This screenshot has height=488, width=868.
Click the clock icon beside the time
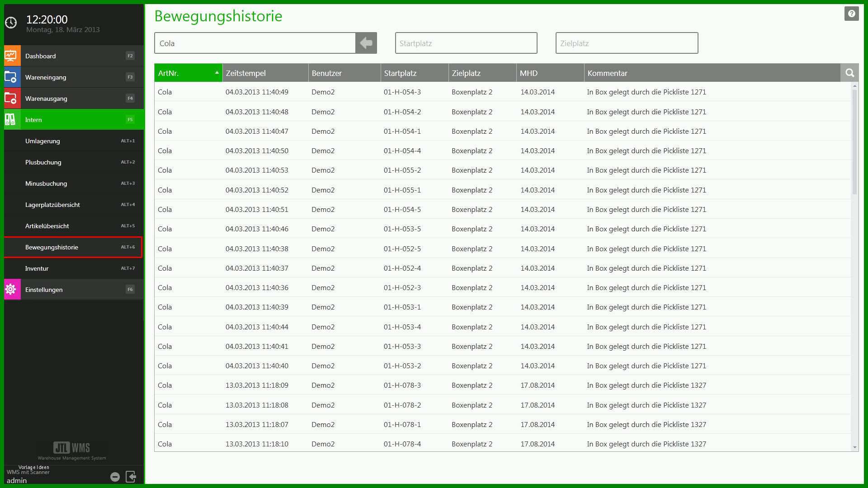[x=11, y=23]
